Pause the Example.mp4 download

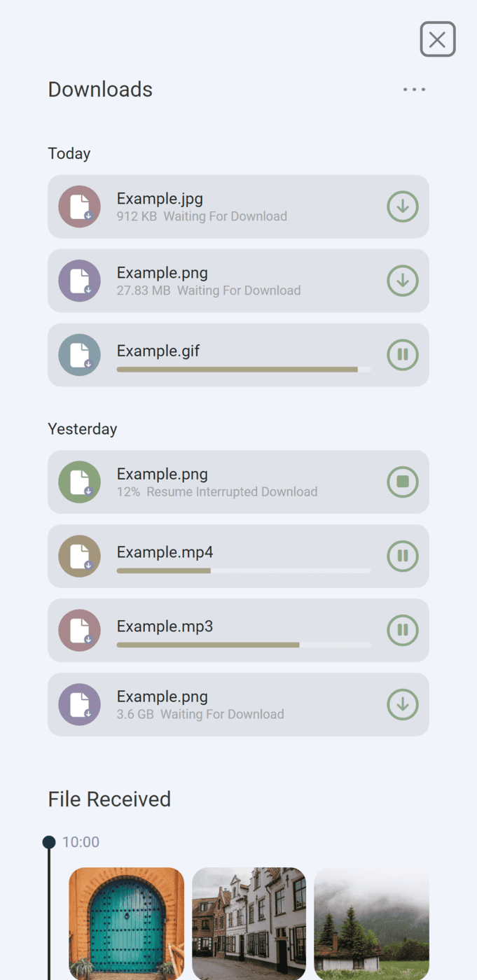(403, 556)
